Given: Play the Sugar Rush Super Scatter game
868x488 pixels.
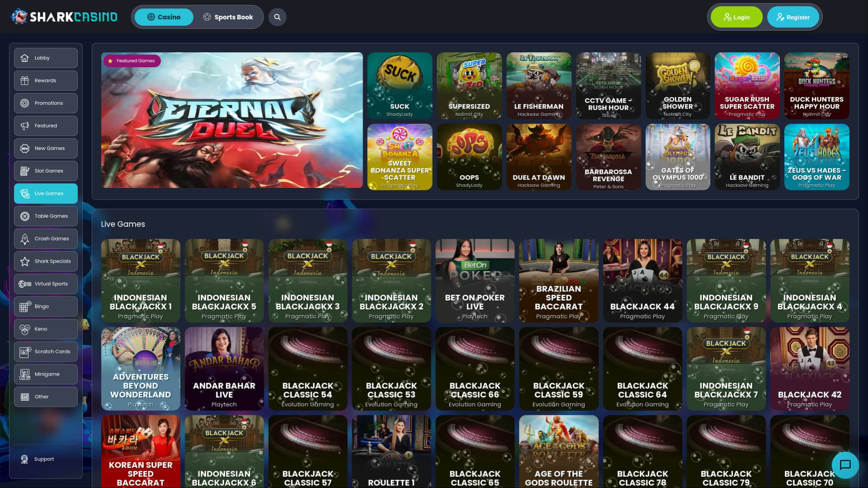Looking at the screenshot, I should [747, 85].
